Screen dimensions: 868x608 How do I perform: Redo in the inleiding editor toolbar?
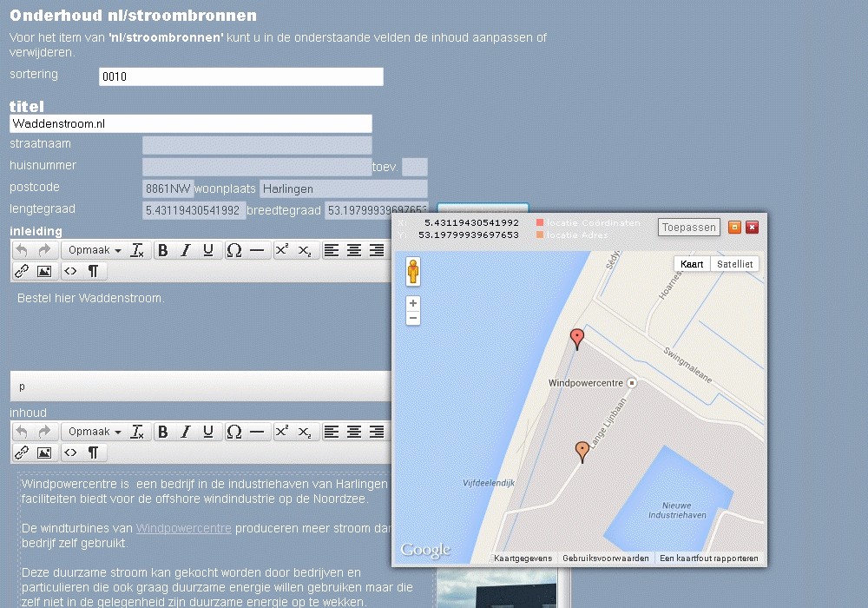45,250
